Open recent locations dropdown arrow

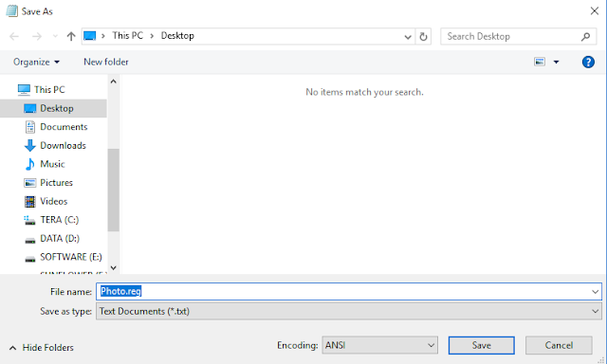55,36
